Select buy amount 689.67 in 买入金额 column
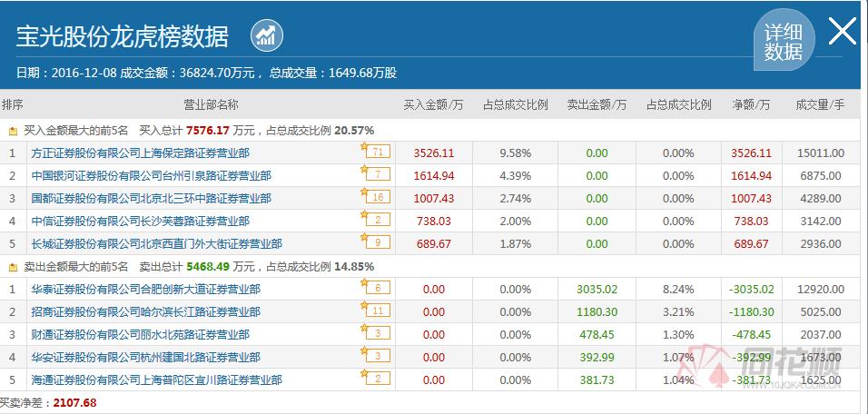This screenshot has height=414, width=868. pyautogui.click(x=434, y=244)
